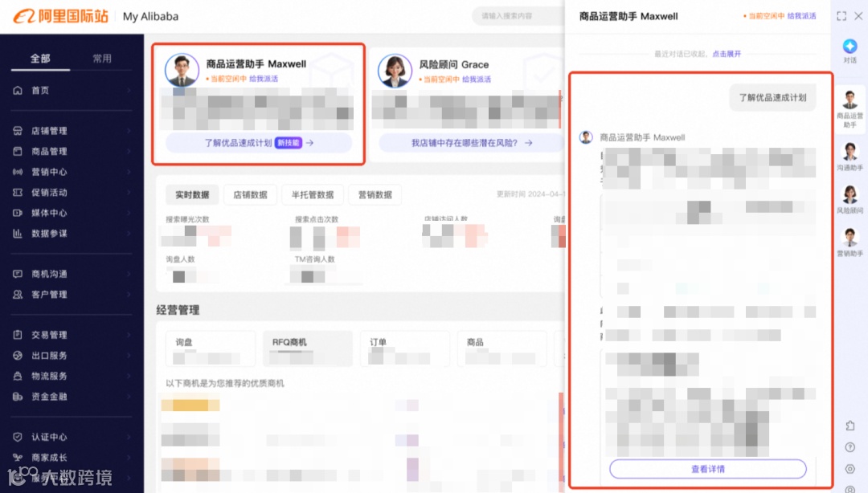Open the 首页 home icon
This screenshot has height=493, width=868.
pyautogui.click(x=18, y=90)
